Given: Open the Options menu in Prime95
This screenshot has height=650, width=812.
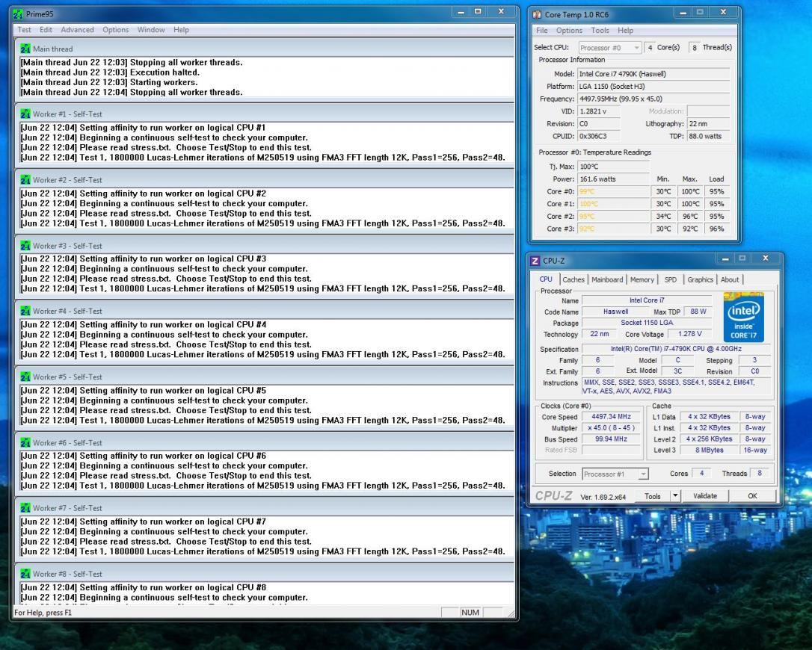Looking at the screenshot, I should coord(115,29).
